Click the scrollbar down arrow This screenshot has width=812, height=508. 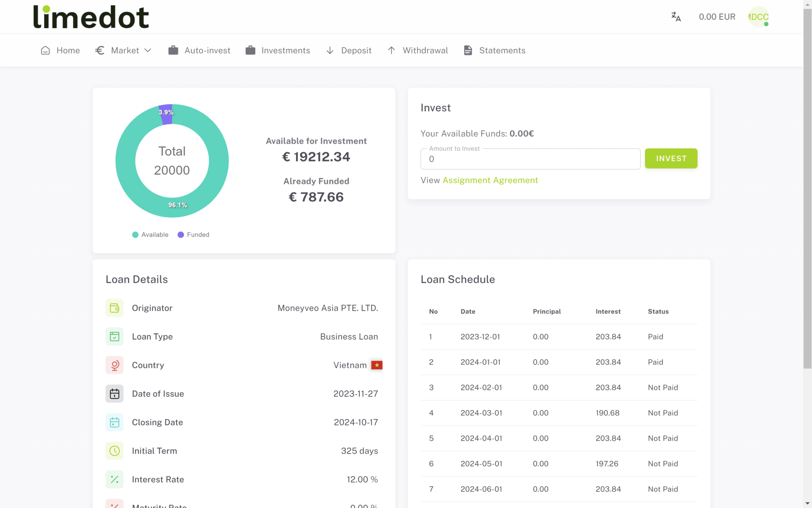coord(807,504)
